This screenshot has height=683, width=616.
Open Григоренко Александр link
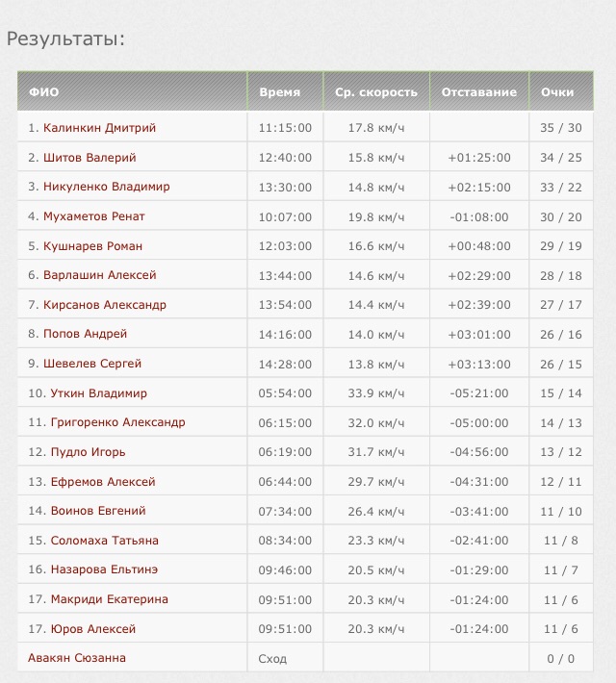point(117,422)
